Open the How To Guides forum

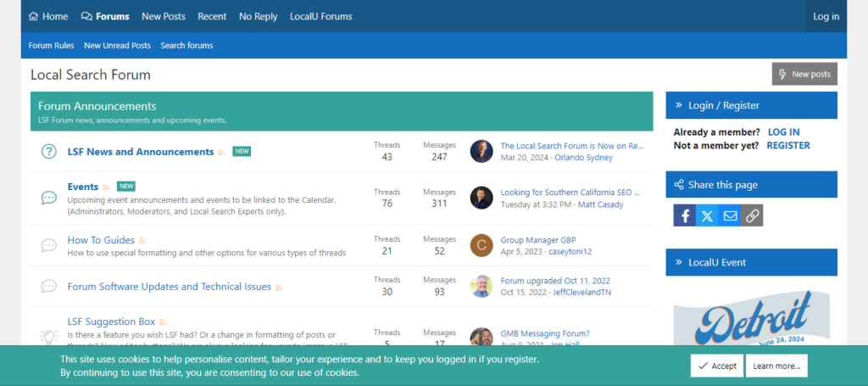[101, 240]
